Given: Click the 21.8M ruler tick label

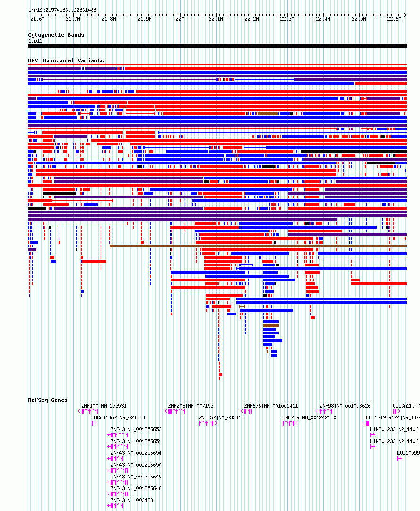Looking at the screenshot, I should (109, 19).
